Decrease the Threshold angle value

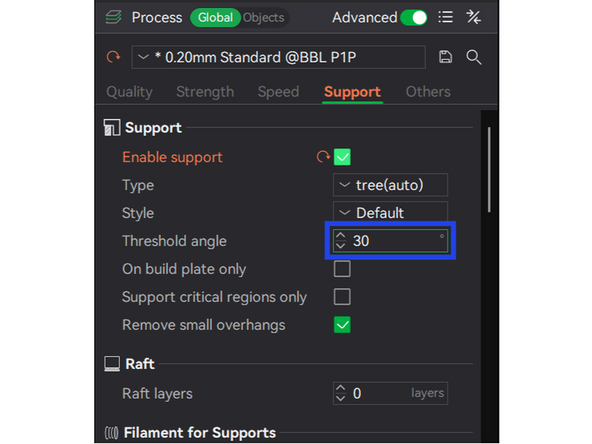[x=341, y=246]
